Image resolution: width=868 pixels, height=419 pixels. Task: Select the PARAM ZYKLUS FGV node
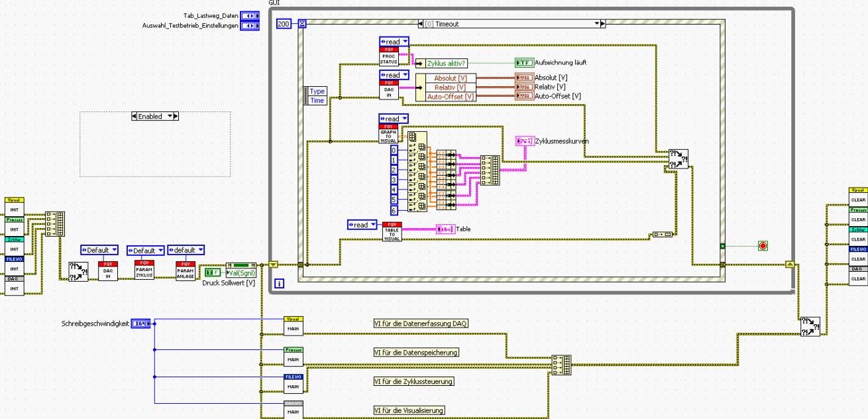click(x=144, y=270)
